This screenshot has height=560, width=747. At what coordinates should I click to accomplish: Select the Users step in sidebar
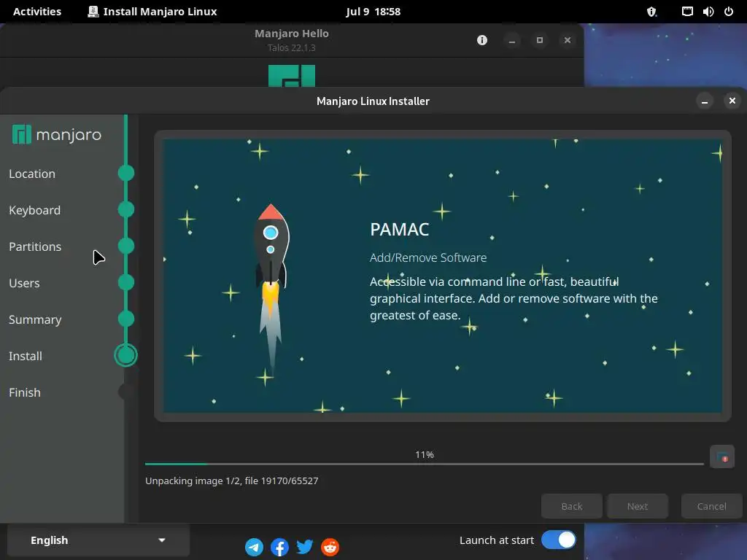pos(24,283)
